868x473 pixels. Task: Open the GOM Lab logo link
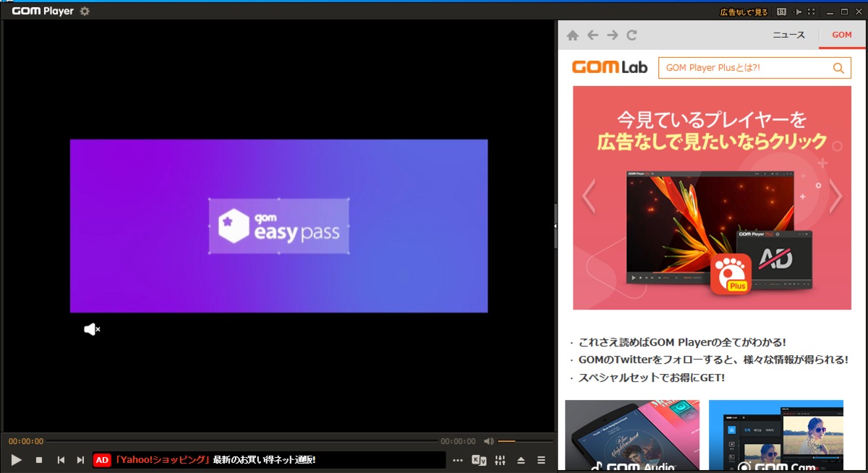pyautogui.click(x=609, y=68)
